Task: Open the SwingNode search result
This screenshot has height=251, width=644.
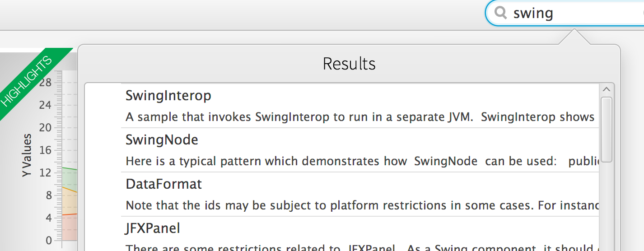Action: point(162,140)
